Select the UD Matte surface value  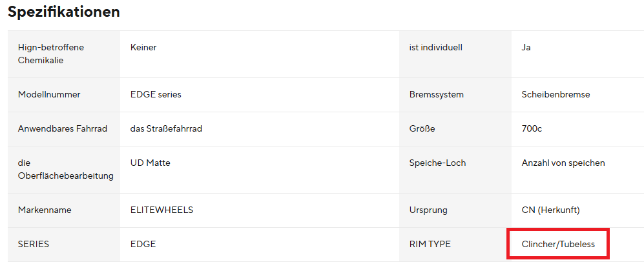point(151,163)
